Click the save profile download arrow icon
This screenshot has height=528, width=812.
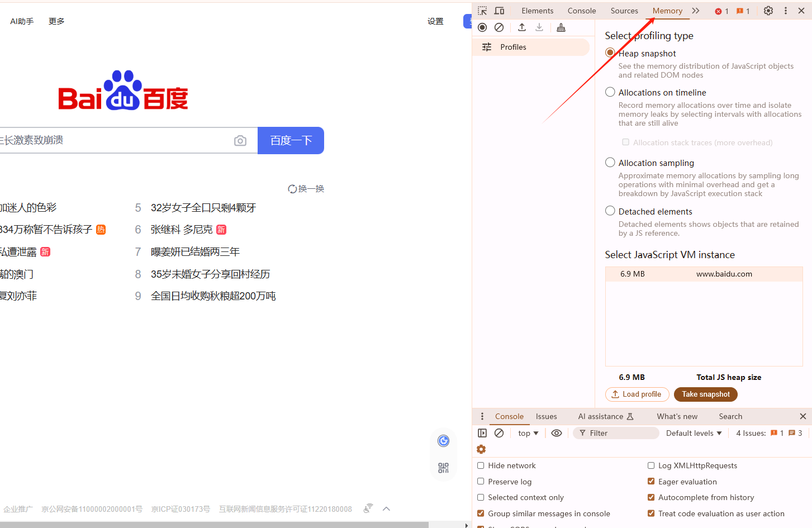coord(539,27)
